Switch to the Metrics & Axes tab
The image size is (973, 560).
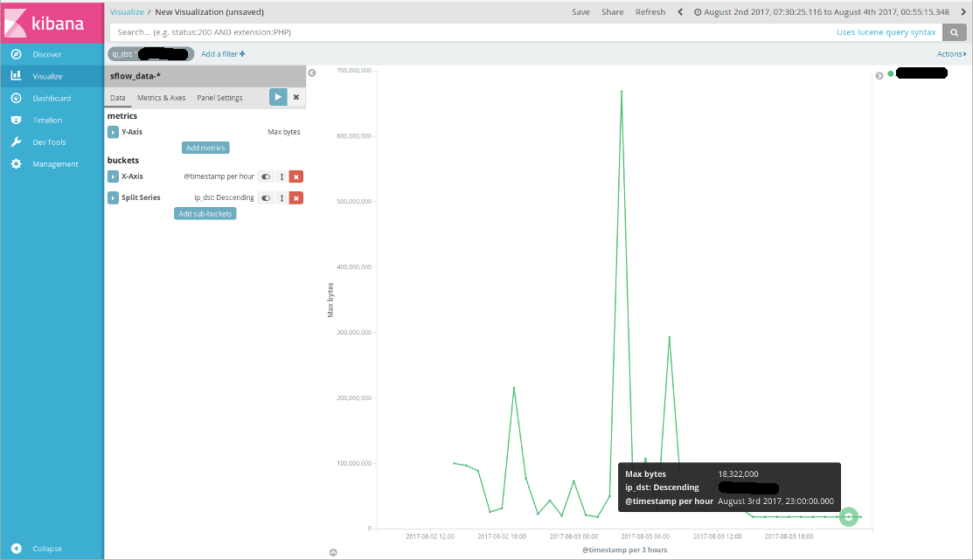click(x=162, y=98)
